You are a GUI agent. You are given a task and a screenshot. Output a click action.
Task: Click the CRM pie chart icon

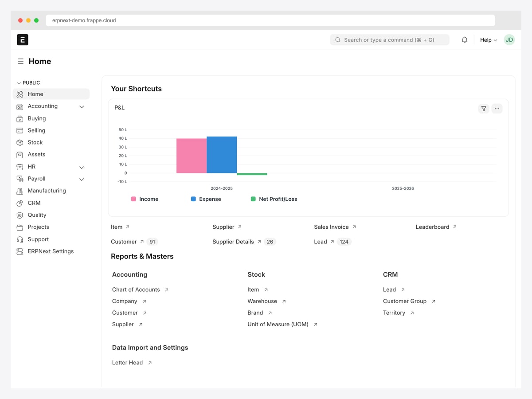20,203
